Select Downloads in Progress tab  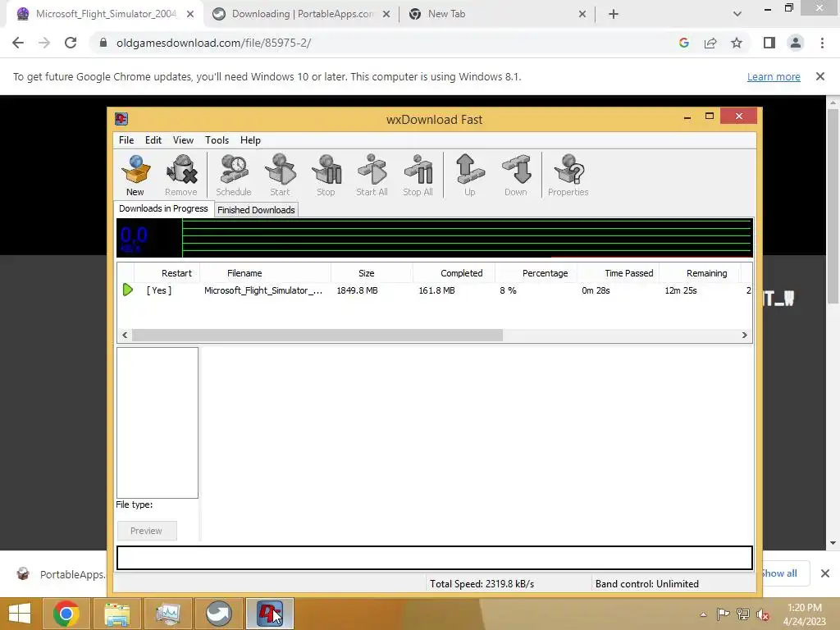(163, 208)
